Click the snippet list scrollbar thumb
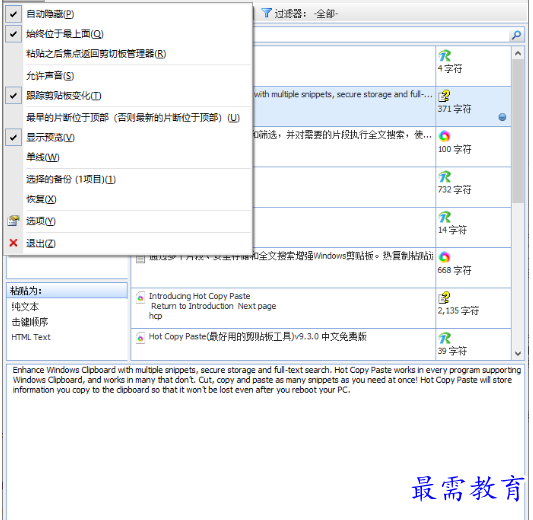Image resolution: width=533 pixels, height=520 pixels. (x=518, y=131)
